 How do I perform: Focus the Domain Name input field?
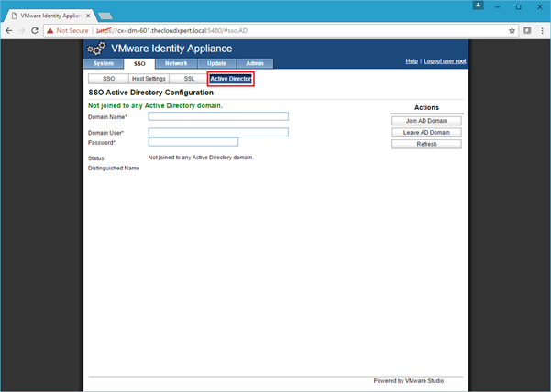(218, 116)
